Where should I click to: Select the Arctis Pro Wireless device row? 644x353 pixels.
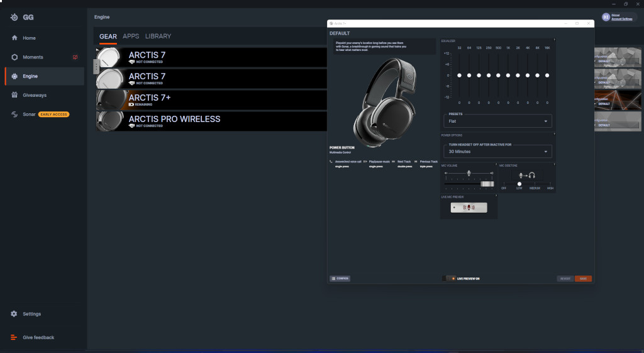click(211, 121)
